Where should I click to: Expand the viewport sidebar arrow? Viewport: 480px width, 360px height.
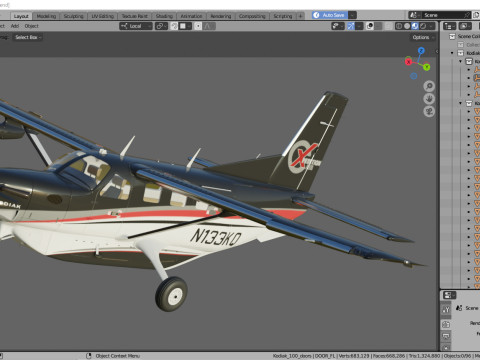click(x=436, y=51)
